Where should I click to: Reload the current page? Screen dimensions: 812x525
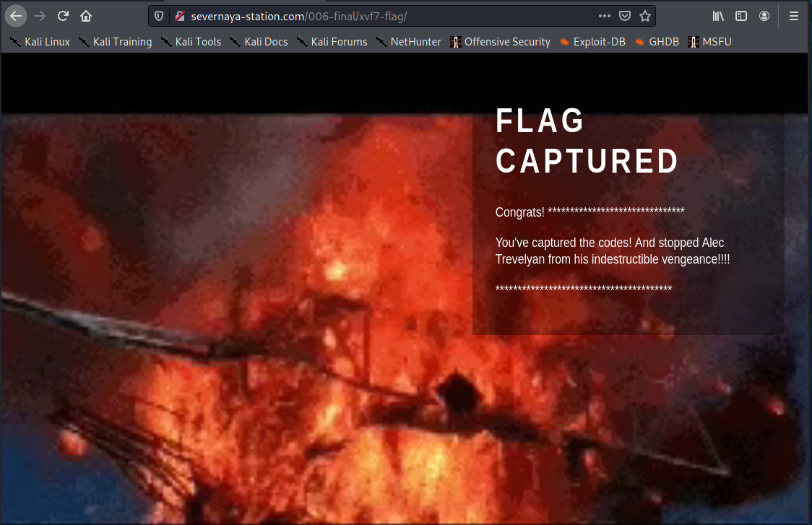point(63,16)
